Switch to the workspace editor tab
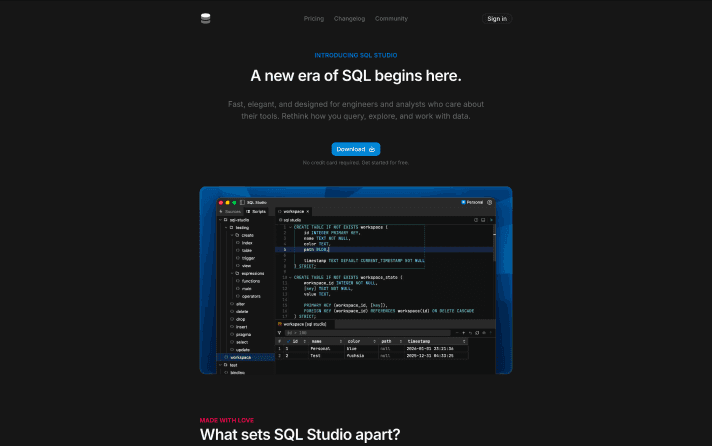The image size is (712, 446). click(293, 212)
